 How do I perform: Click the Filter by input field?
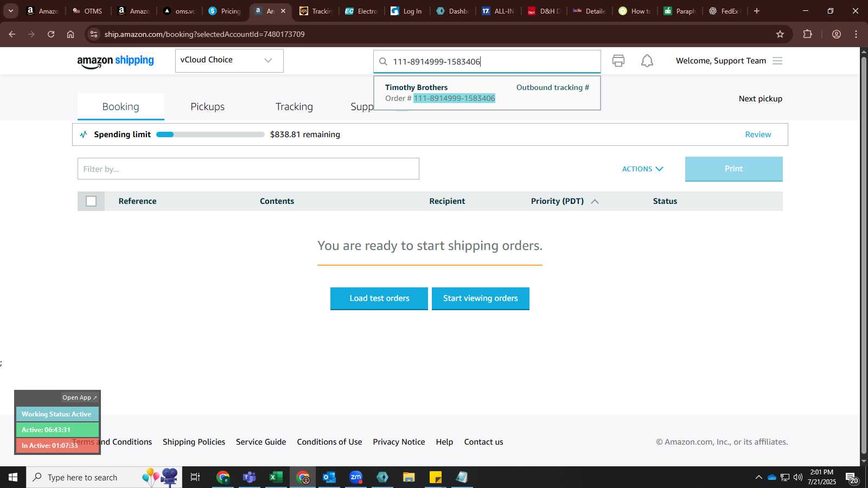(x=248, y=169)
